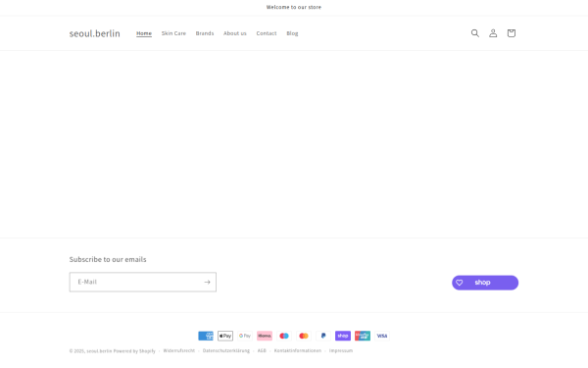Open the Brands menu item
This screenshot has height=368, width=588.
pos(205,33)
